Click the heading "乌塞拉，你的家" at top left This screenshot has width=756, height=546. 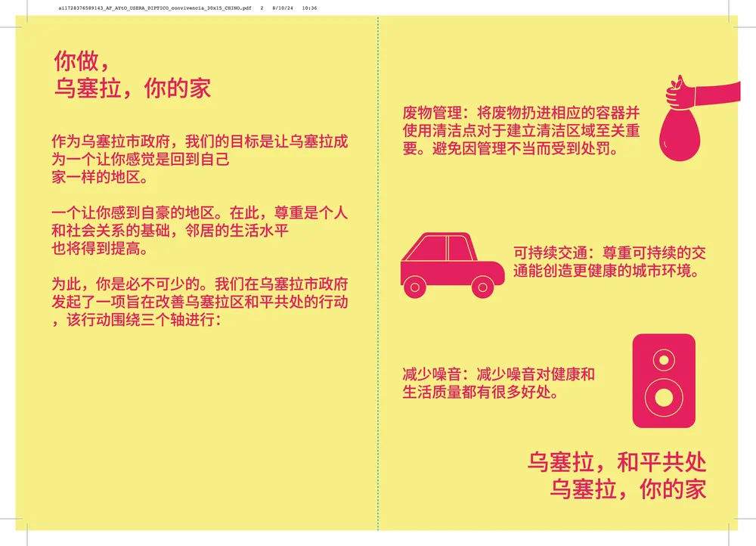132,88
